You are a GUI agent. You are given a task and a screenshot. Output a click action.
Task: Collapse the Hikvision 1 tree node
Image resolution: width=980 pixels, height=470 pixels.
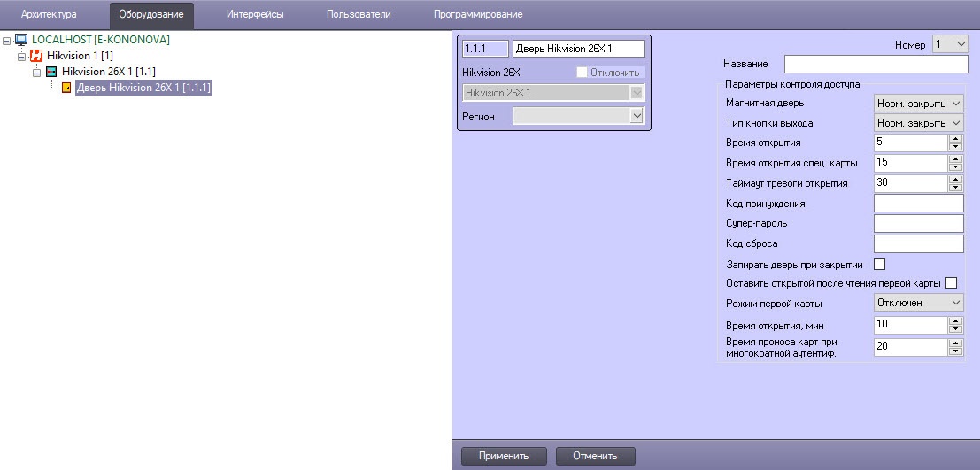pos(22,56)
